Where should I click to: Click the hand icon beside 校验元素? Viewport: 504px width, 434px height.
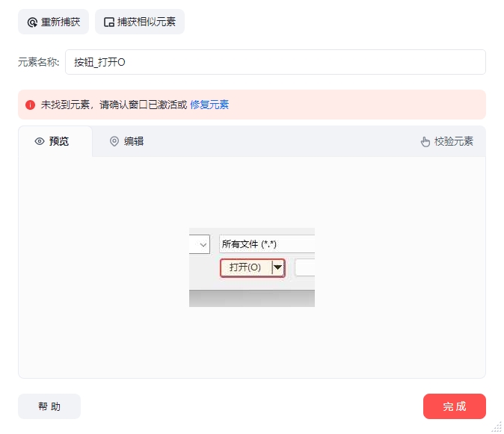coord(425,141)
